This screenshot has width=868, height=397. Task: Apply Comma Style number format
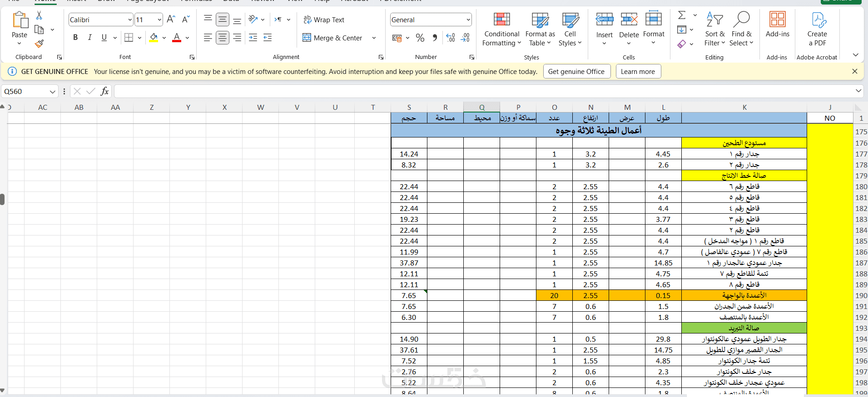(435, 38)
